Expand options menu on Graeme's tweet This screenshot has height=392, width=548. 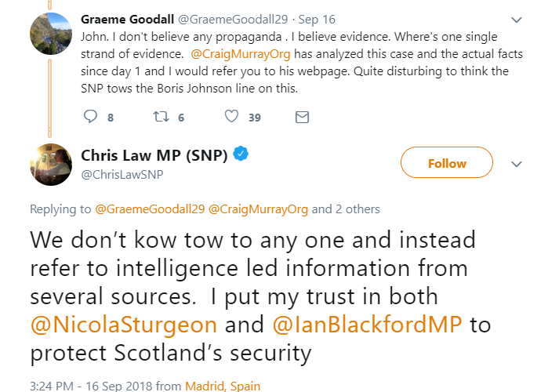517,19
